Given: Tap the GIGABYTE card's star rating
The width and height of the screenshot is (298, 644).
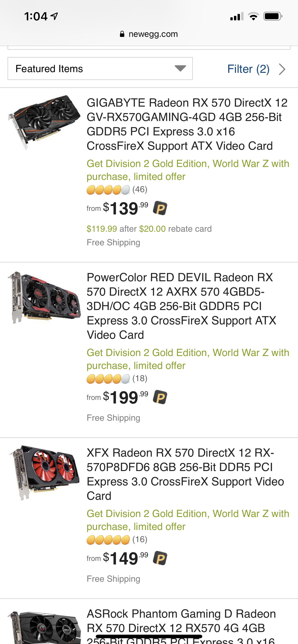Looking at the screenshot, I should pyautogui.click(x=108, y=190).
